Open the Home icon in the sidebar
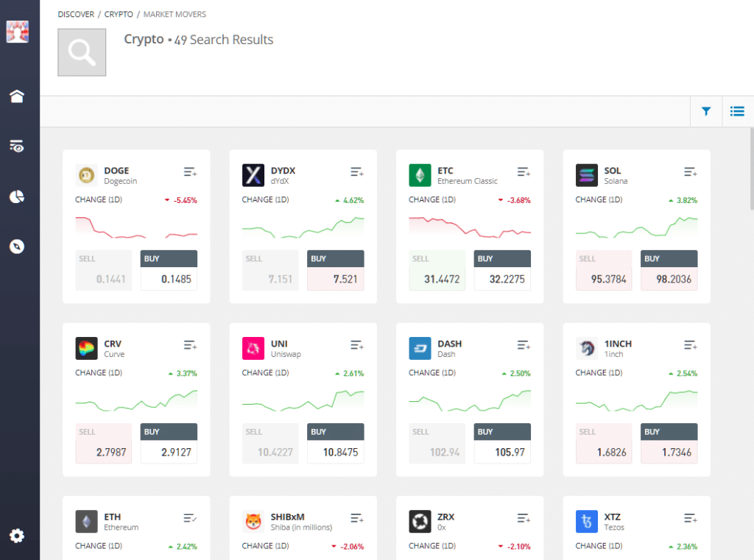This screenshot has width=754, height=560. (17, 96)
